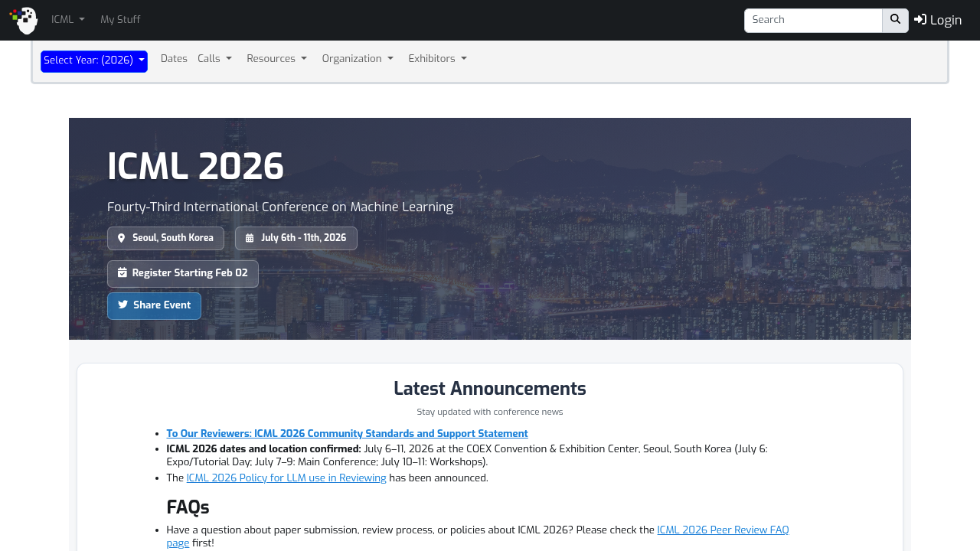The width and height of the screenshot is (980, 551).
Task: Click the Register Starting Feb 02 button
Action: pyautogui.click(x=183, y=273)
